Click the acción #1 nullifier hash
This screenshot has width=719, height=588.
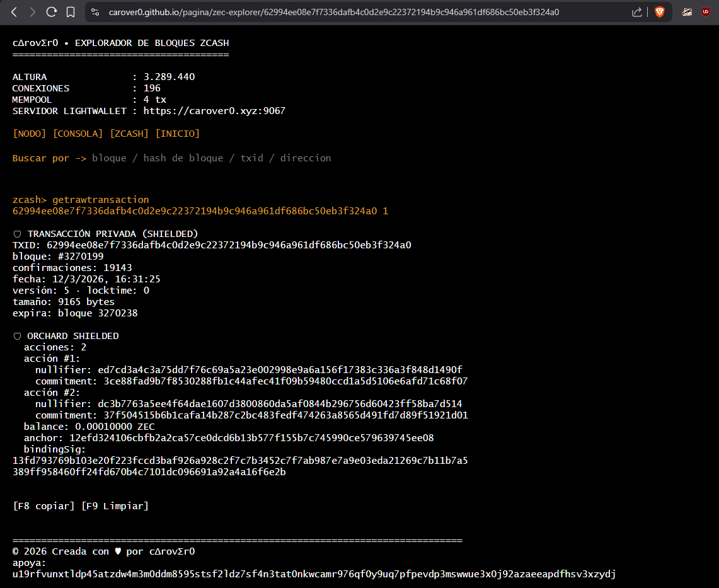pyautogui.click(x=280, y=370)
